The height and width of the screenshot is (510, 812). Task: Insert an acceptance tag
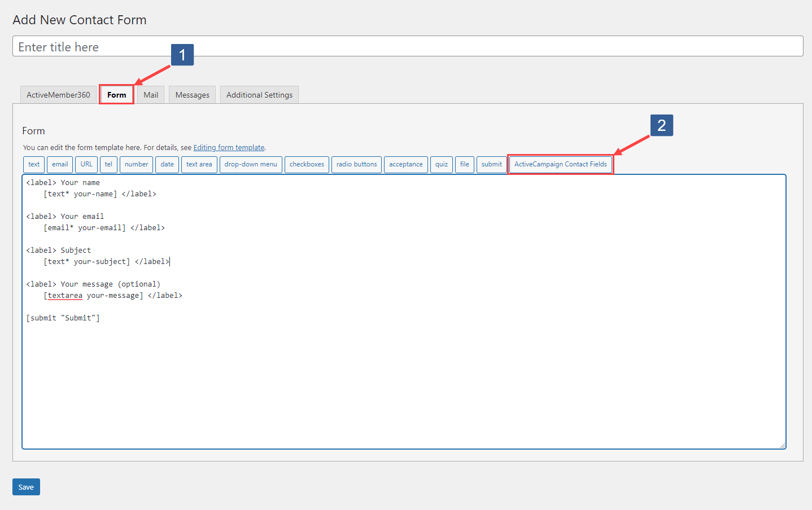tap(405, 164)
